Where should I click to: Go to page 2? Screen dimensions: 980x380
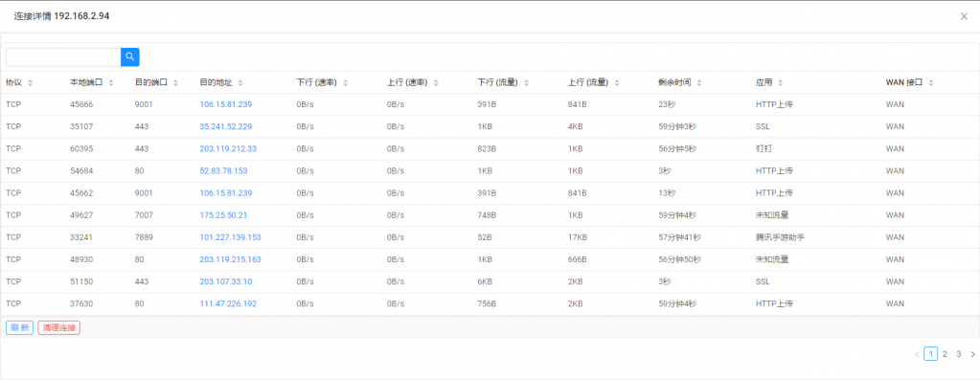[945, 354]
